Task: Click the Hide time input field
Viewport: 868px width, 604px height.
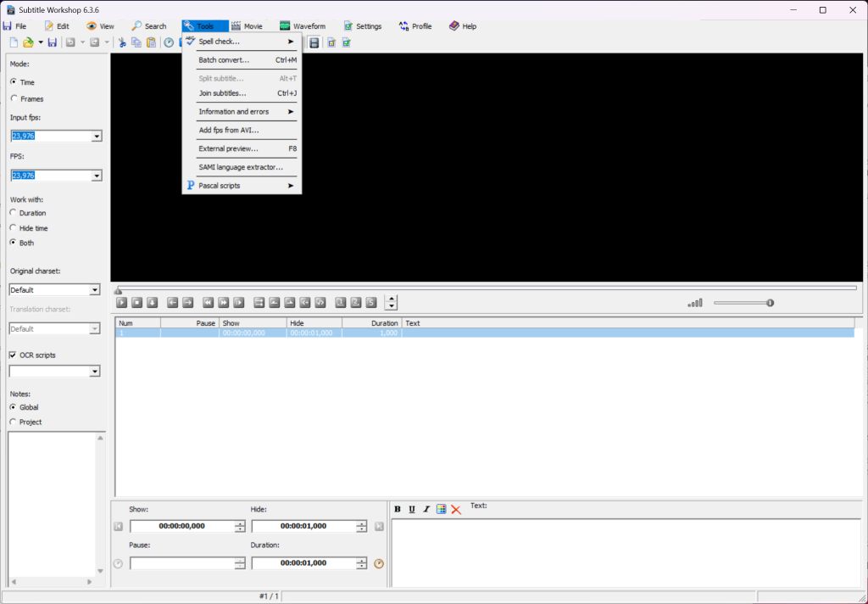Action: (303, 527)
